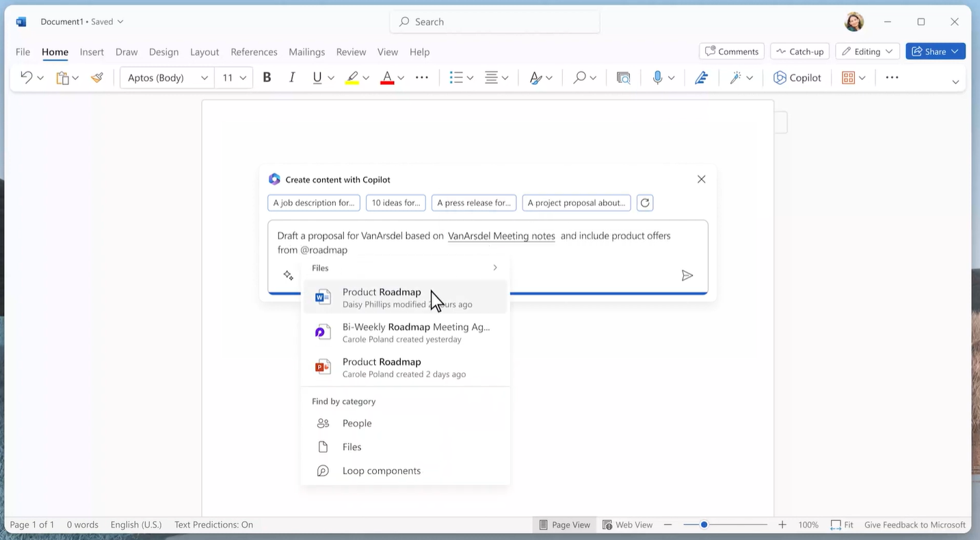Switch to the References tab
The image size is (980, 540).
[254, 52]
